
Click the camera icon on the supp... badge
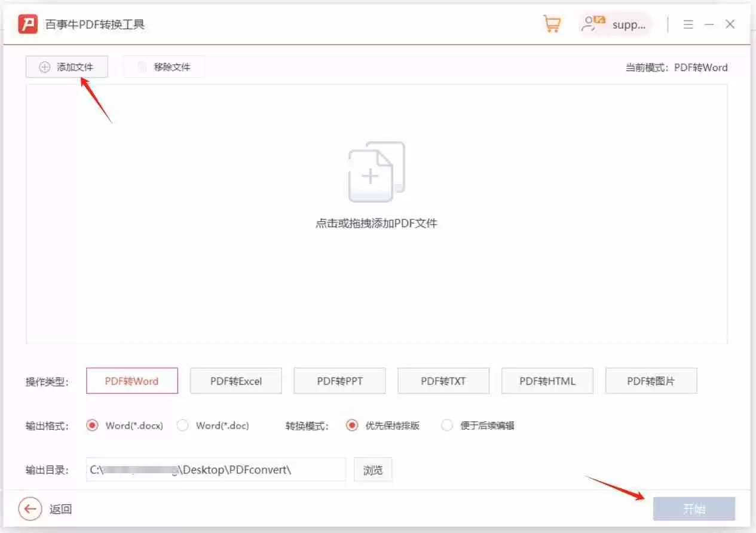[599, 19]
